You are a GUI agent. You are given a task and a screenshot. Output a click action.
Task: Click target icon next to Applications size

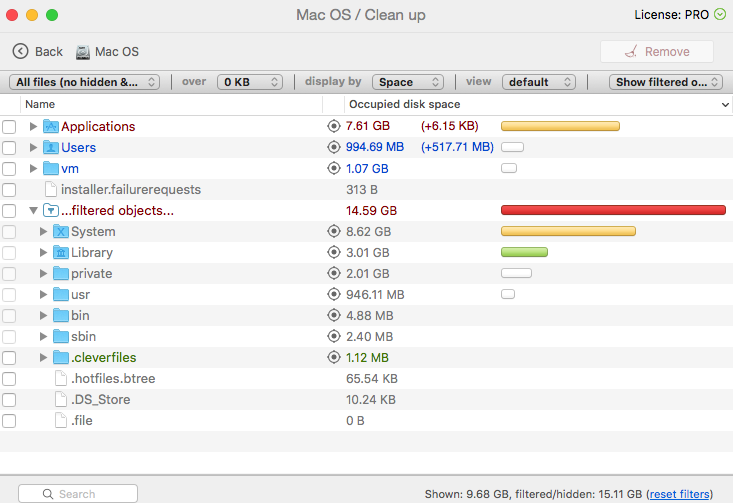click(x=333, y=126)
